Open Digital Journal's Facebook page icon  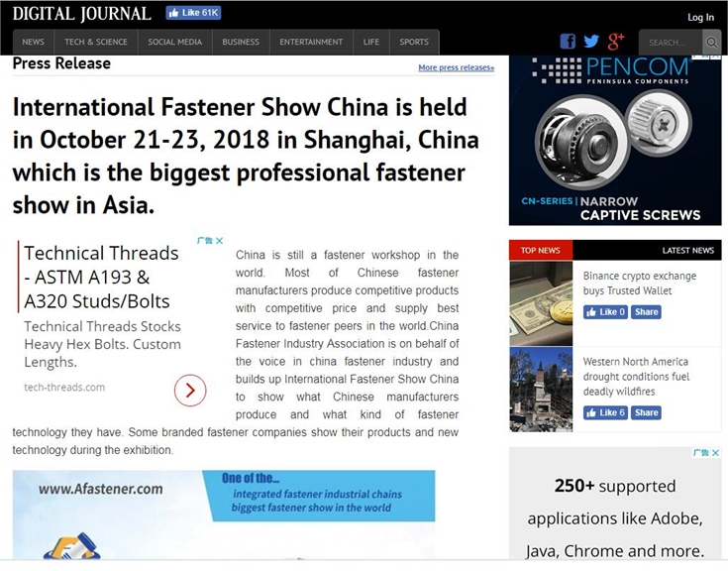(568, 42)
